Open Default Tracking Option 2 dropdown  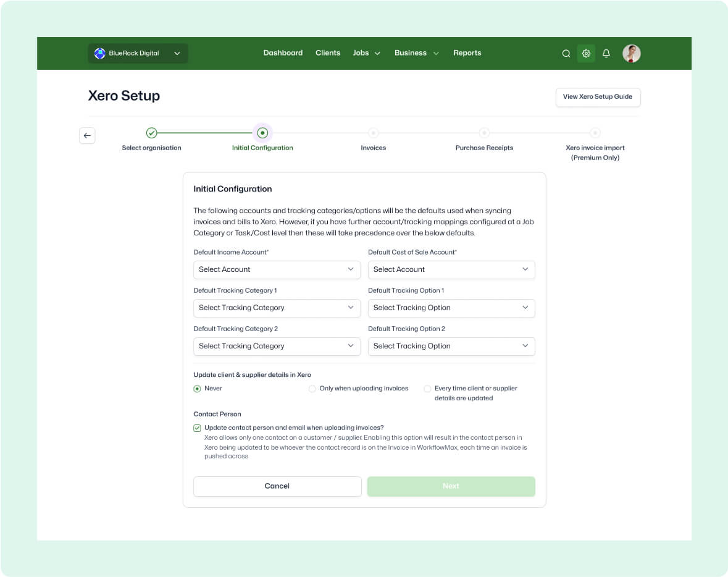click(x=451, y=346)
